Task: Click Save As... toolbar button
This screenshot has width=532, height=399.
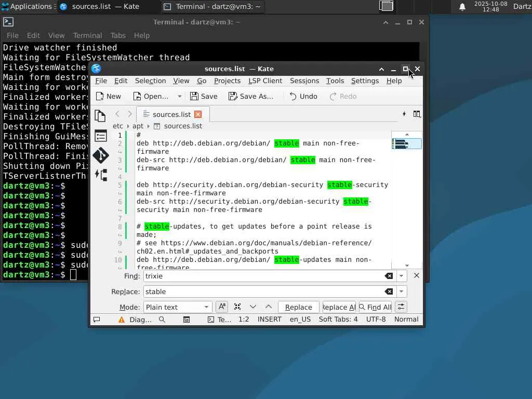Action: pyautogui.click(x=251, y=96)
